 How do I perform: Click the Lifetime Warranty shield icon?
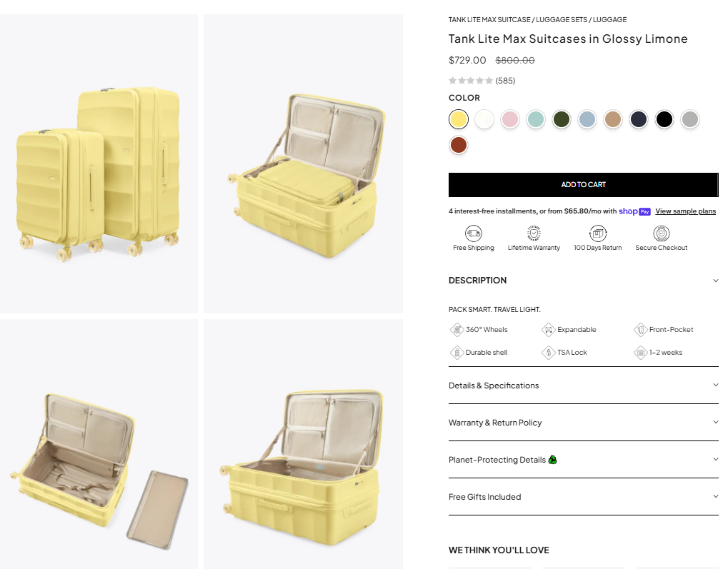point(534,233)
